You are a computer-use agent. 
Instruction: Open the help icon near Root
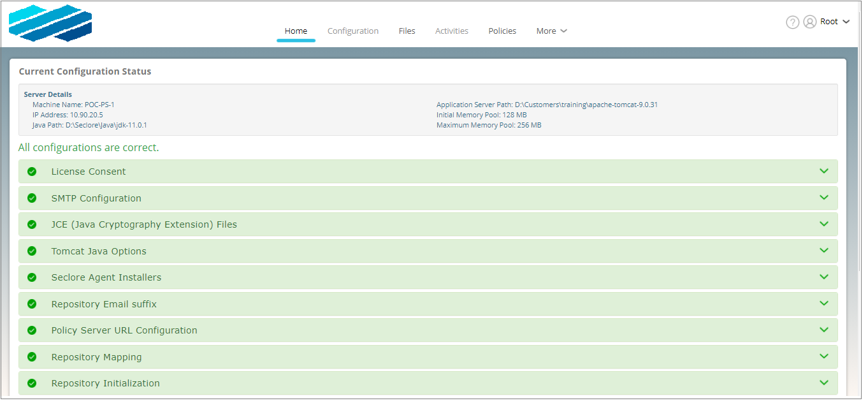pyautogui.click(x=792, y=22)
